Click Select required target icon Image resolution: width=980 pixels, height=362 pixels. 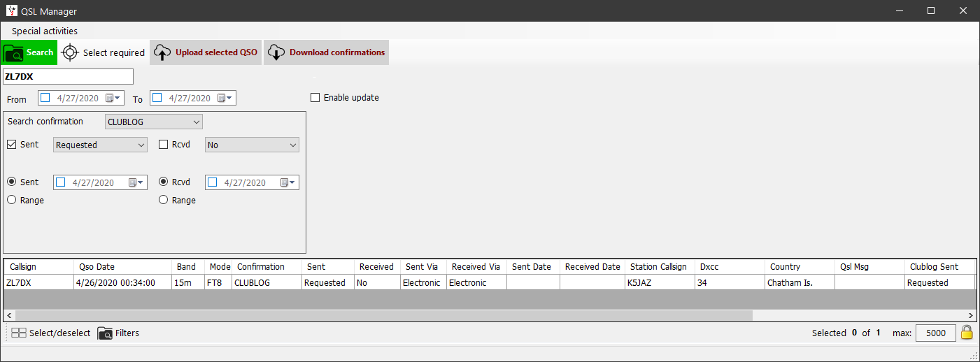(x=70, y=52)
